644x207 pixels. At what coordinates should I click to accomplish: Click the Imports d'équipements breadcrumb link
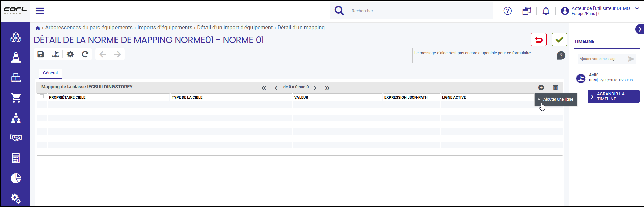click(165, 28)
